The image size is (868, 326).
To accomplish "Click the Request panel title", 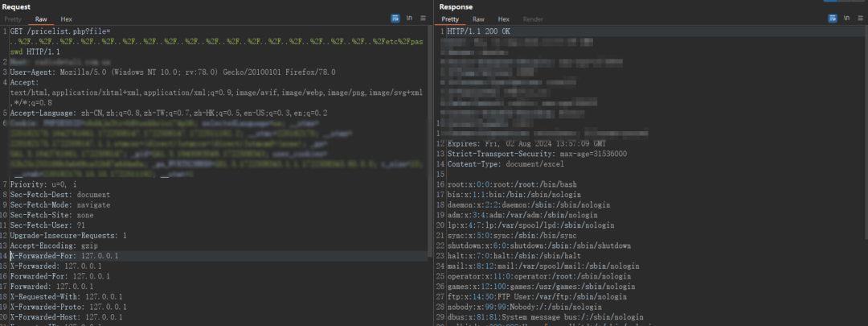I will [16, 6].
